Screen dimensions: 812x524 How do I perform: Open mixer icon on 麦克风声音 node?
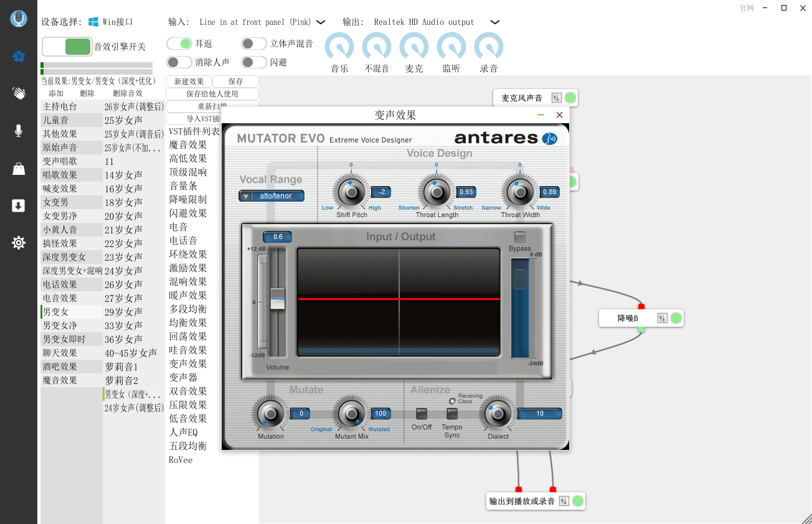point(556,98)
